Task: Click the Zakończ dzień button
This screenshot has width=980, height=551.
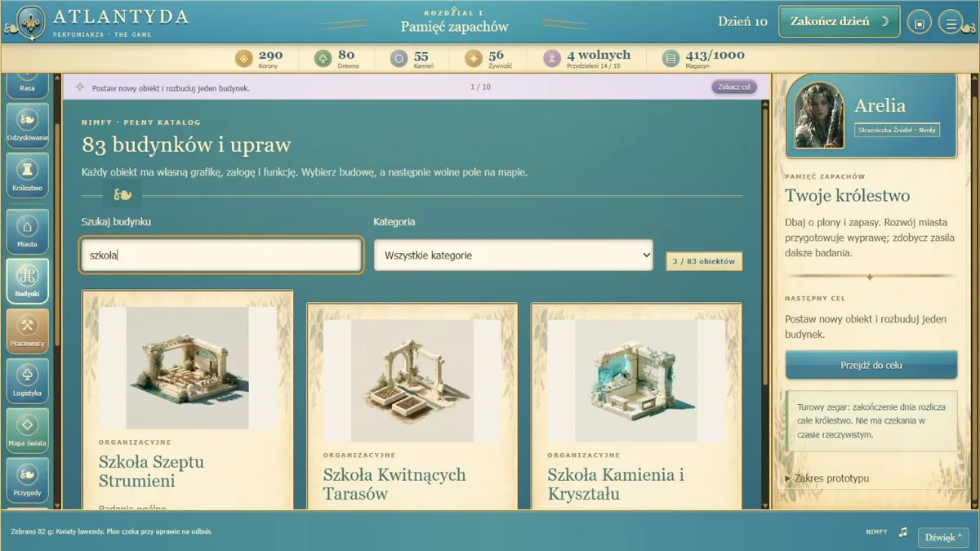Action: pyautogui.click(x=840, y=22)
